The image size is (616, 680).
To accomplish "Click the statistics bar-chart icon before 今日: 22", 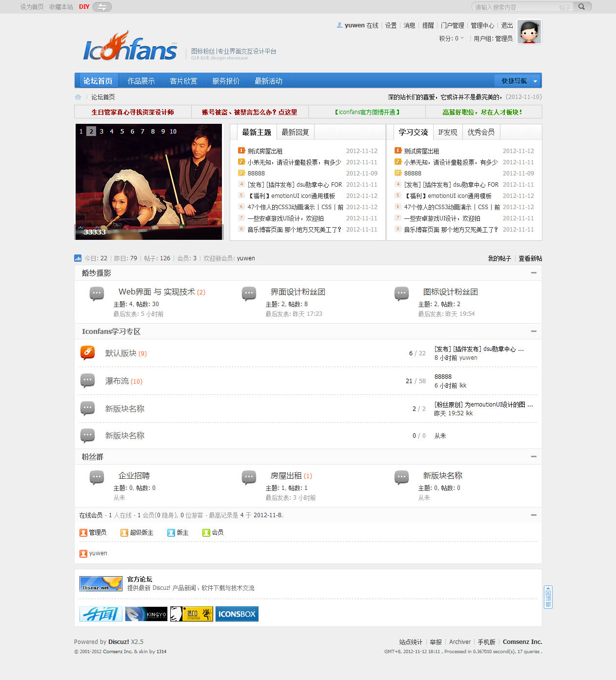I will pos(79,258).
